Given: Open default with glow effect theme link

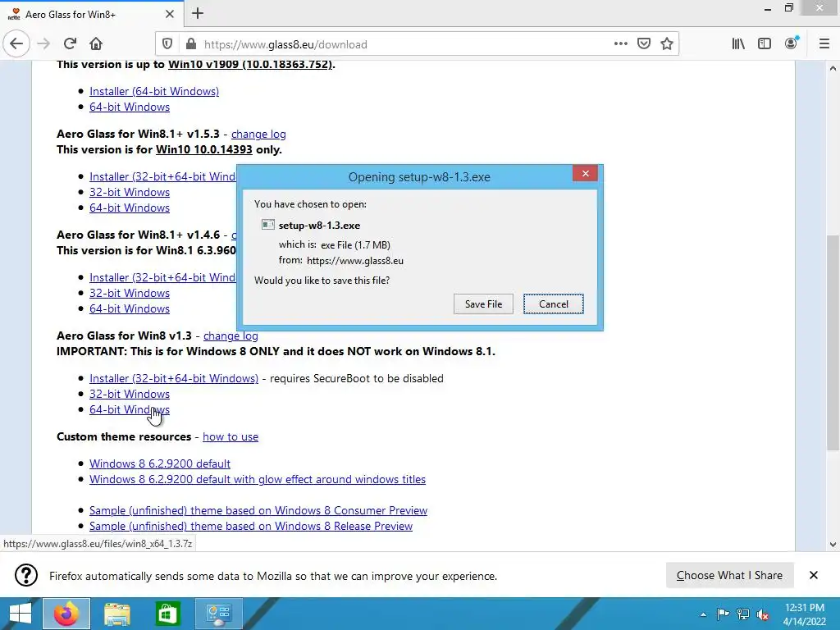Looking at the screenshot, I should (258, 479).
